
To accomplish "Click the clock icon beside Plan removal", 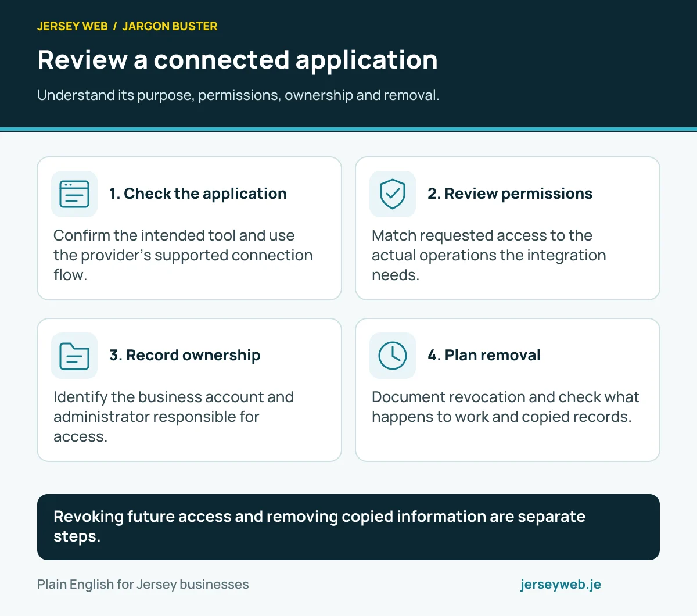I will [393, 356].
